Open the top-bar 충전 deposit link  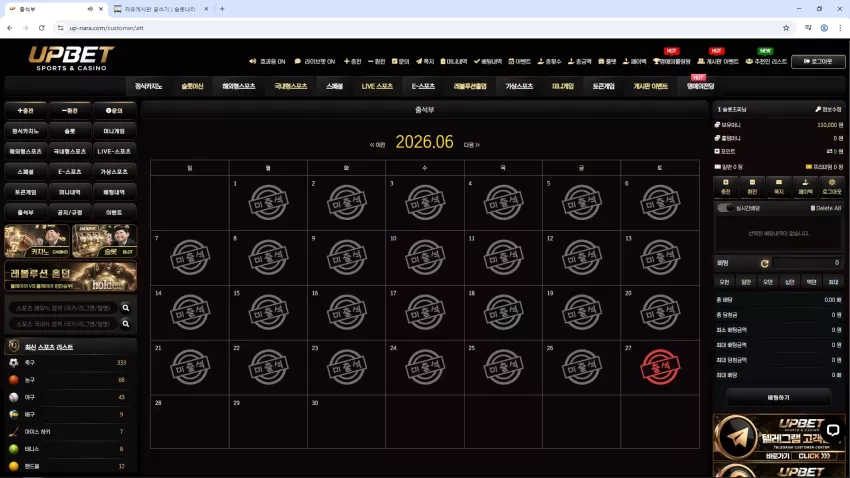tap(352, 61)
